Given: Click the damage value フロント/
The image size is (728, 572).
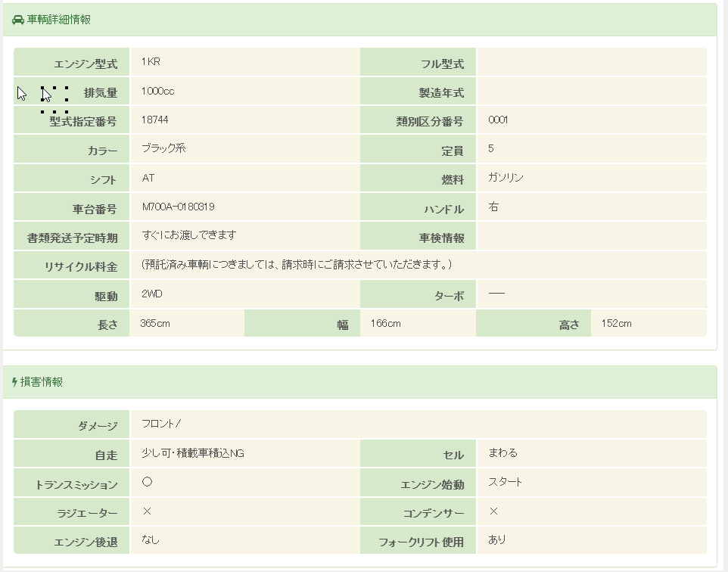Looking at the screenshot, I should (160, 424).
